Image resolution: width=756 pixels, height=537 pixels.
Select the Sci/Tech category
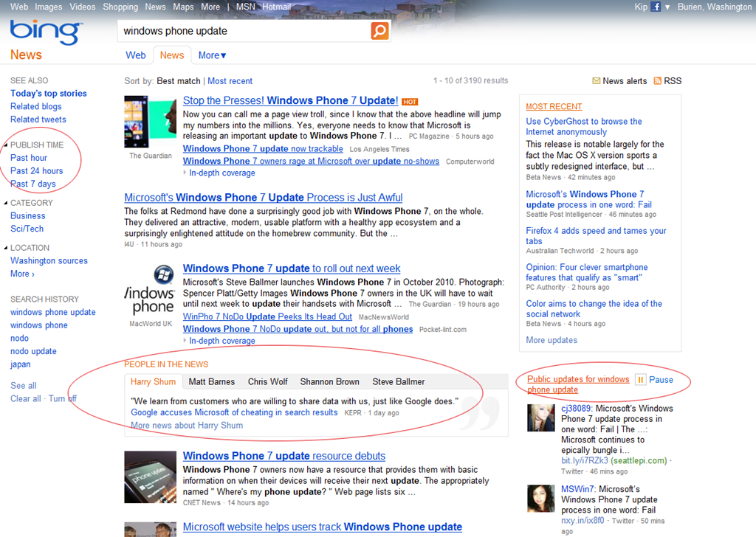[27, 229]
